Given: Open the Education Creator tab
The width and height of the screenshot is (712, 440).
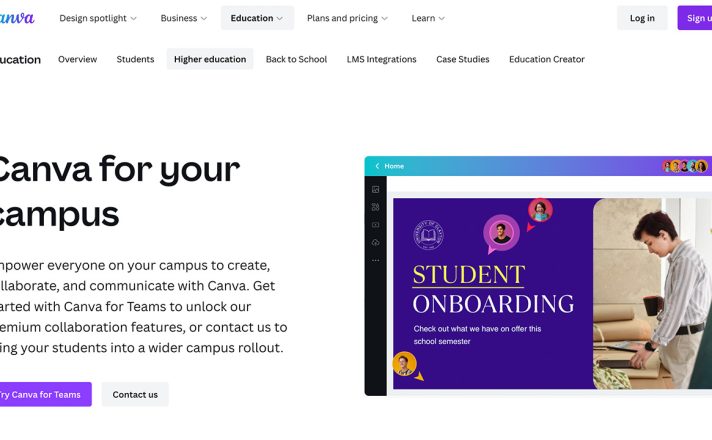Looking at the screenshot, I should click(547, 59).
